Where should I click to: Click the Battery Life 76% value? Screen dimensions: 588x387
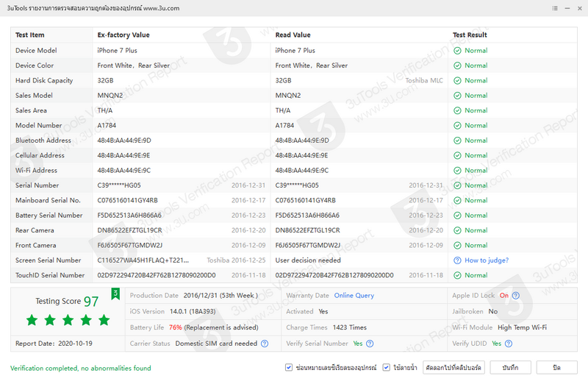(175, 327)
